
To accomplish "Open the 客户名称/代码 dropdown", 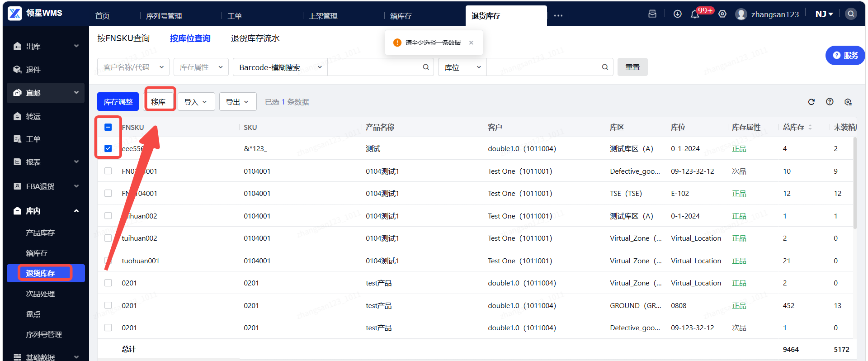I will (133, 67).
